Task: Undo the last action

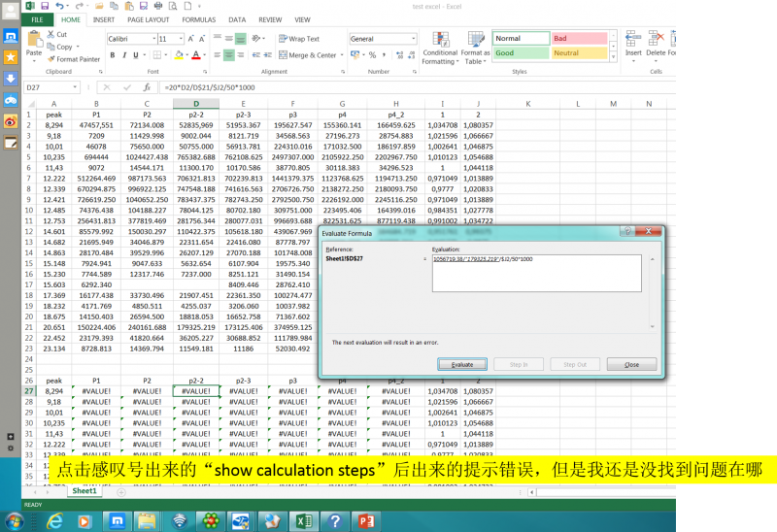Action: pos(59,6)
